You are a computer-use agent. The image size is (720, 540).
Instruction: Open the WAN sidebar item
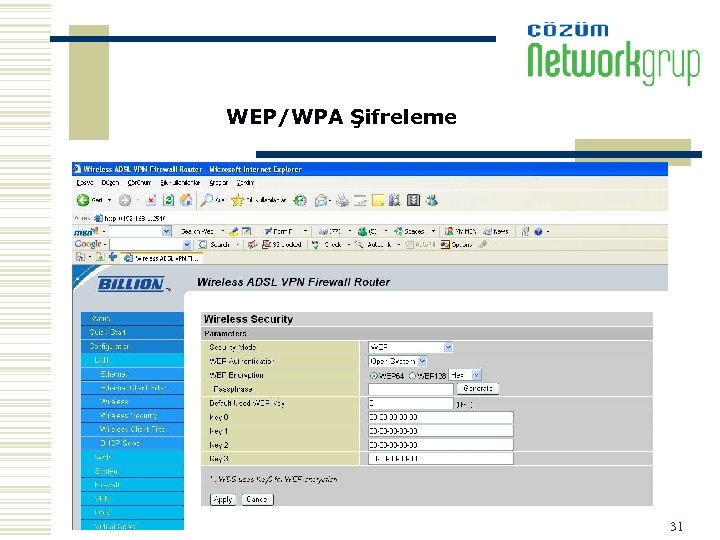coord(132,457)
